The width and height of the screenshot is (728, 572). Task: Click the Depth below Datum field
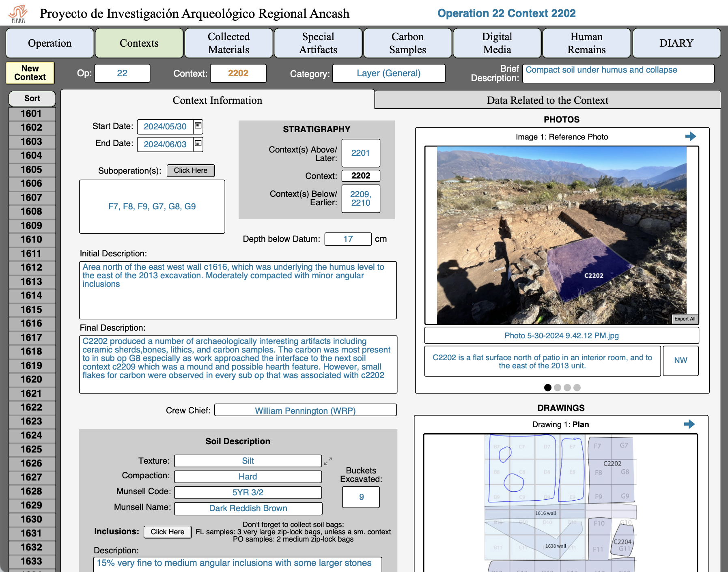coord(348,239)
